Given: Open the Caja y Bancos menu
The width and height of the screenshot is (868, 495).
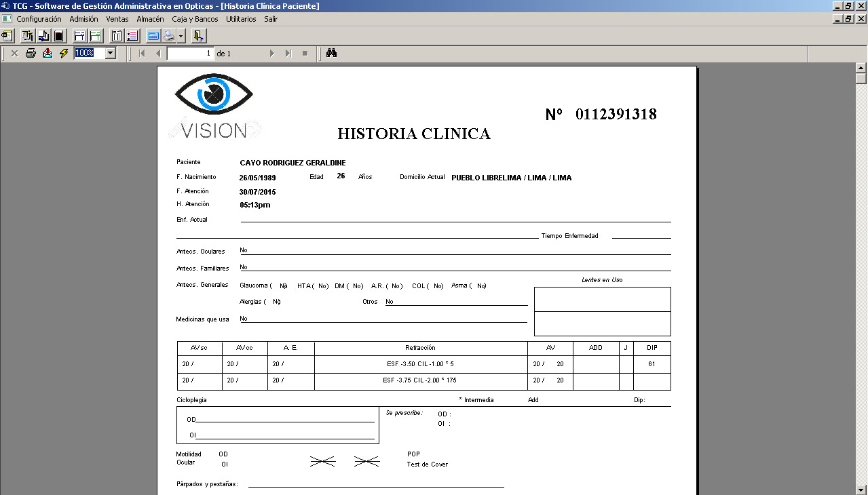Looking at the screenshot, I should tap(195, 19).
